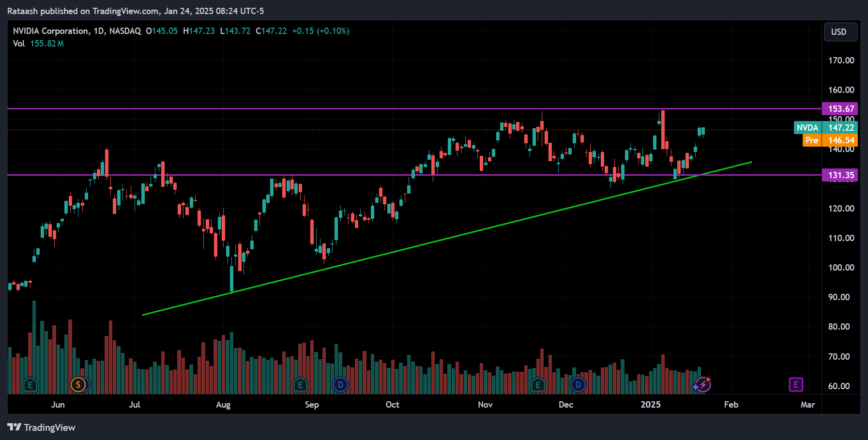
Task: Click the NVDA 147.22 last price label
Action: 826,128
